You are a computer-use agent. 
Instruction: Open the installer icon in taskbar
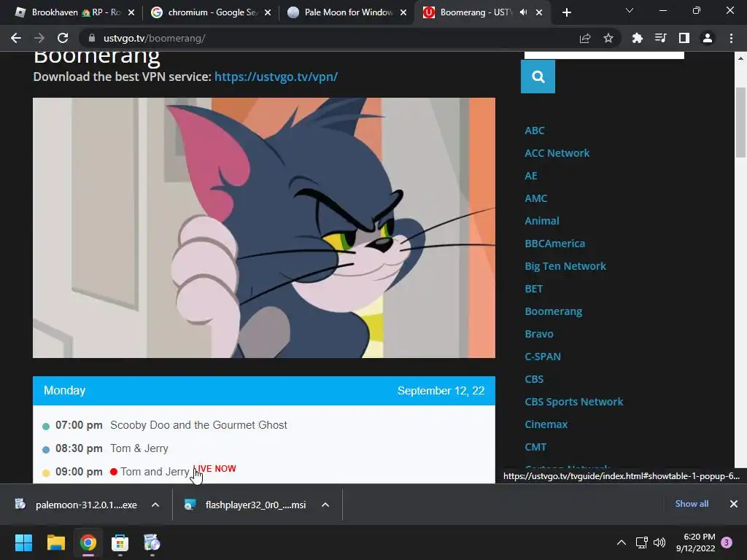(x=152, y=542)
